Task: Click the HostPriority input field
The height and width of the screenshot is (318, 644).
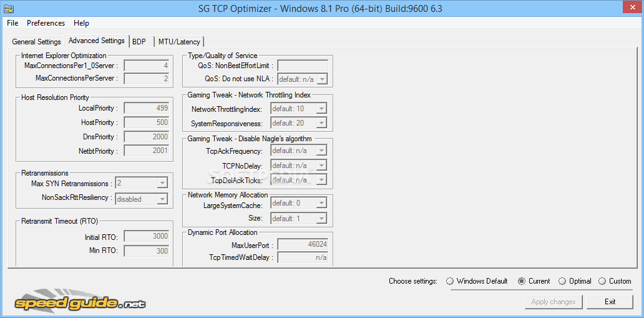Action: [146, 122]
